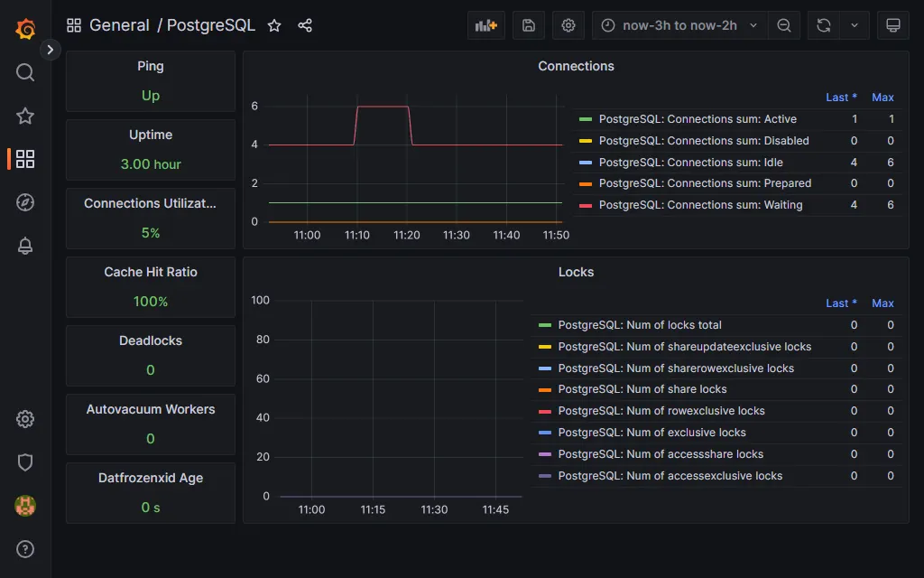
Task: Open the user profile avatar
Action: click(x=24, y=506)
